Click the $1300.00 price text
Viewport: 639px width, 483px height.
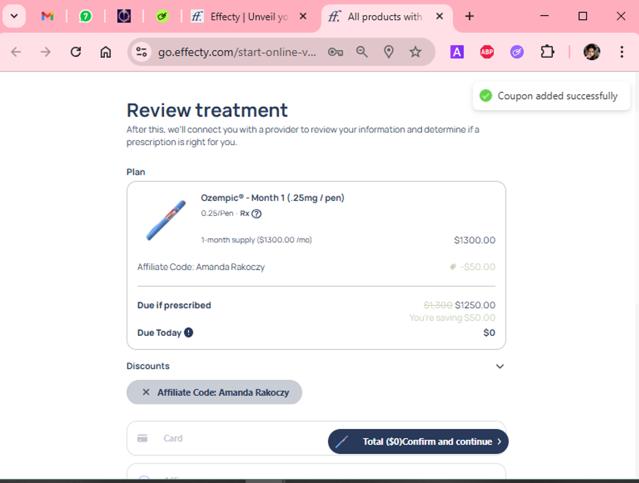click(475, 240)
